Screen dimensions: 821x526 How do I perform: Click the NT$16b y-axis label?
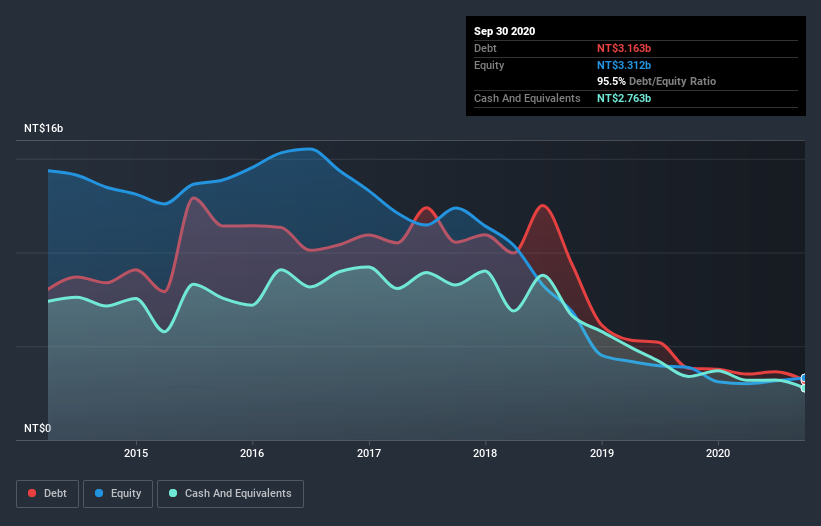click(x=43, y=128)
